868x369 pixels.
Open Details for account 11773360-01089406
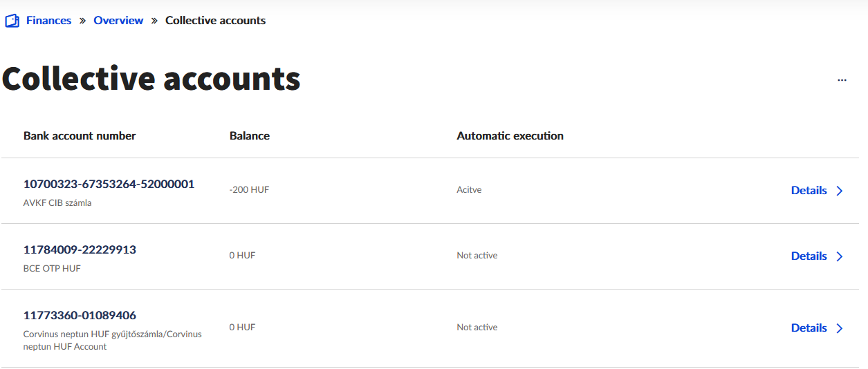tap(809, 328)
